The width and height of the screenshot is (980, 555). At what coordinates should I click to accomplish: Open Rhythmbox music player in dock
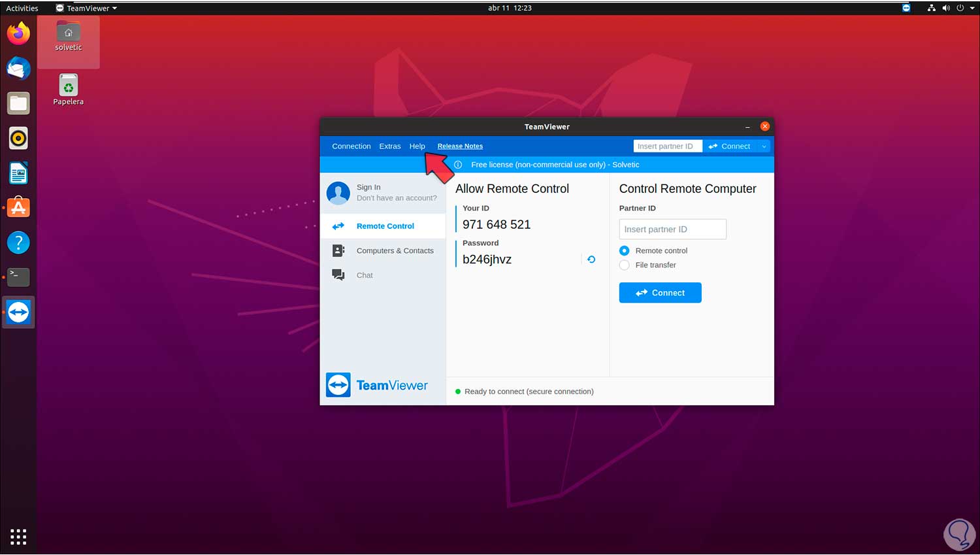(x=18, y=138)
